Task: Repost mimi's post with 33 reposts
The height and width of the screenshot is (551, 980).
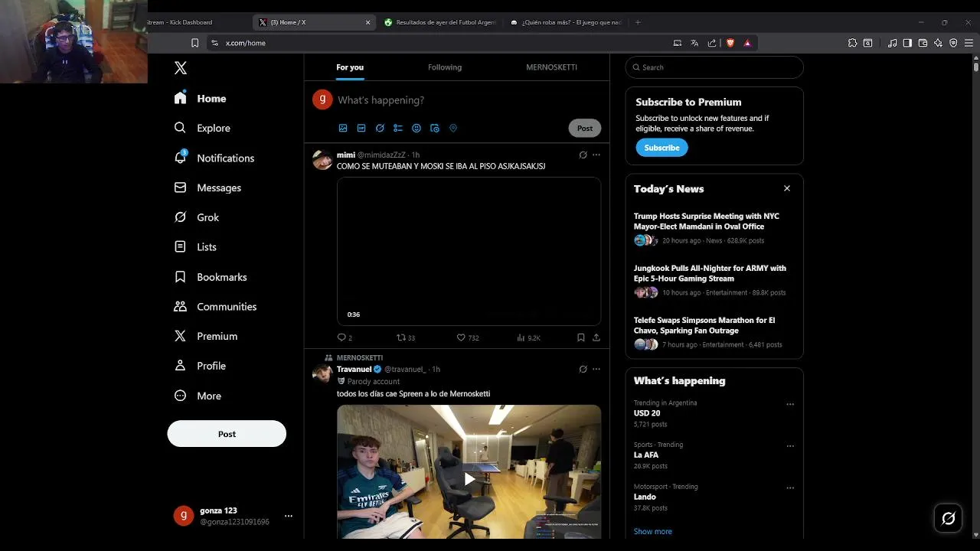Action: click(x=405, y=337)
